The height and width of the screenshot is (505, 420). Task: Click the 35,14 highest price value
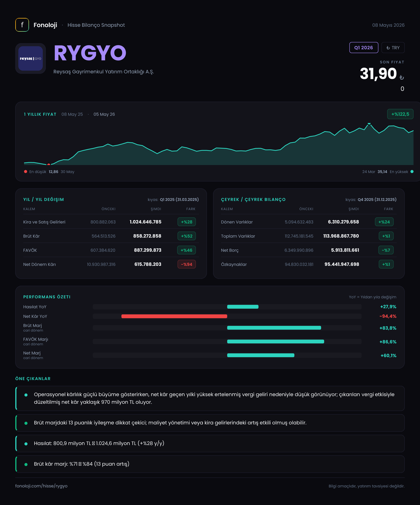[x=382, y=172]
